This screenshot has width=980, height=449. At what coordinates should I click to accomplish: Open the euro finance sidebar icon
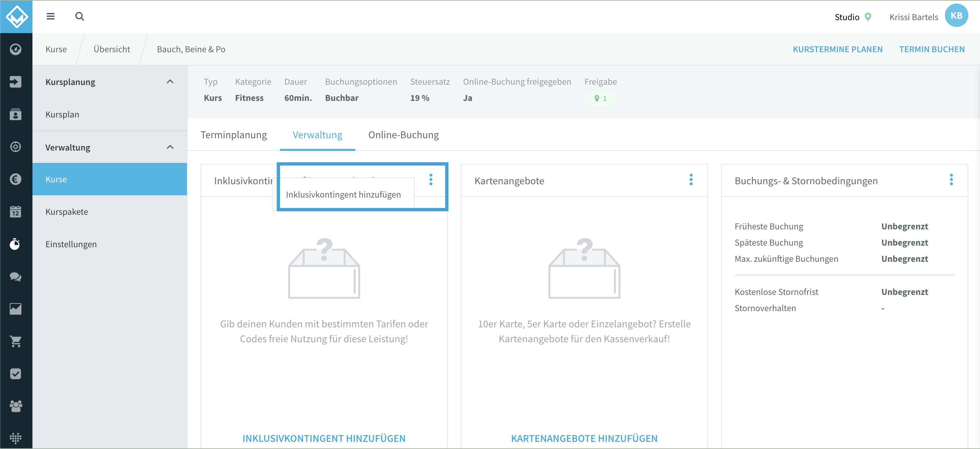(16, 179)
